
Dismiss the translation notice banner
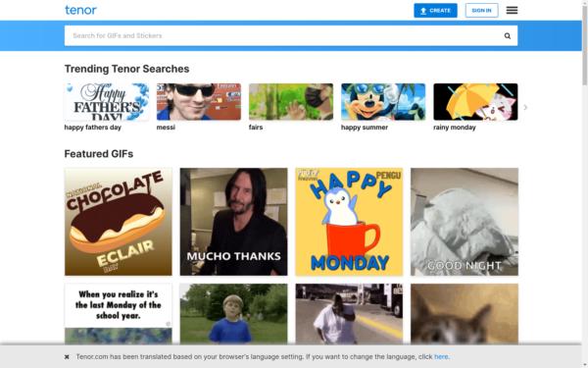[x=67, y=357]
